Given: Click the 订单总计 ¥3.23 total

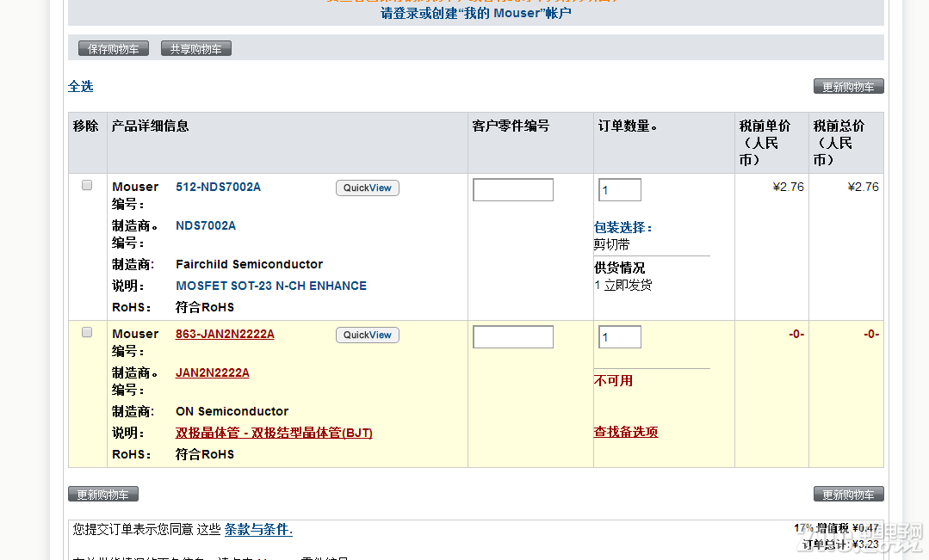Looking at the screenshot, I should click(840, 545).
